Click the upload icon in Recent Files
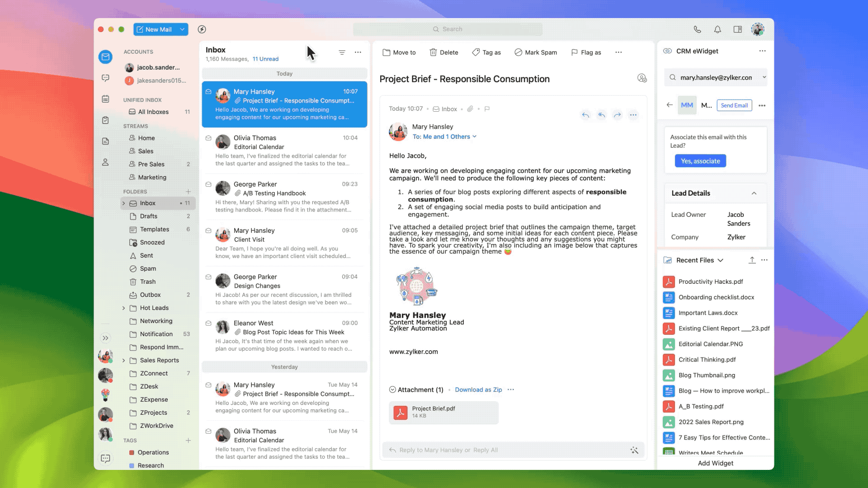 752,260
